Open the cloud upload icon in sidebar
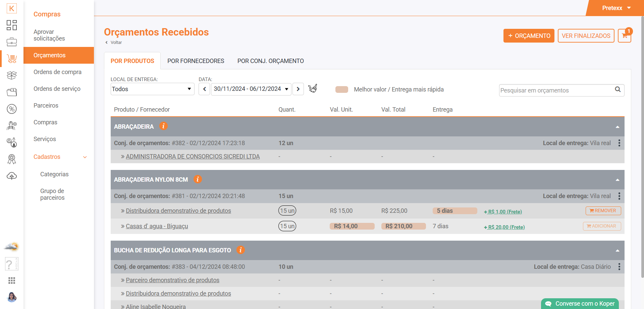This screenshot has height=309, width=644. (12, 176)
